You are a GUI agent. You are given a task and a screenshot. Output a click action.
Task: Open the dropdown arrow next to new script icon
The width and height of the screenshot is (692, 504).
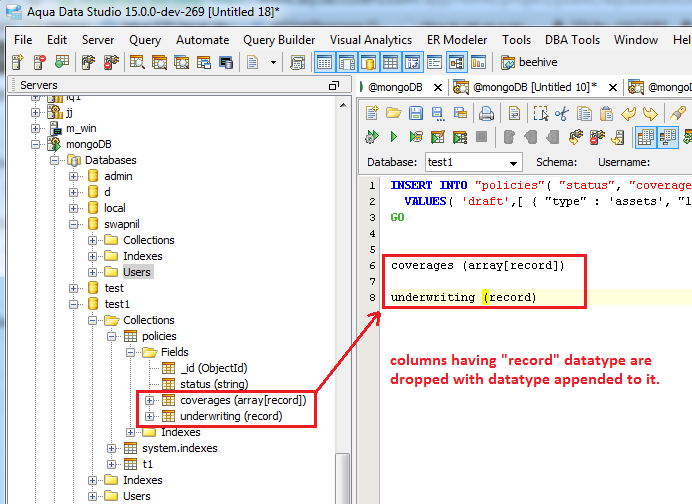coord(273,63)
